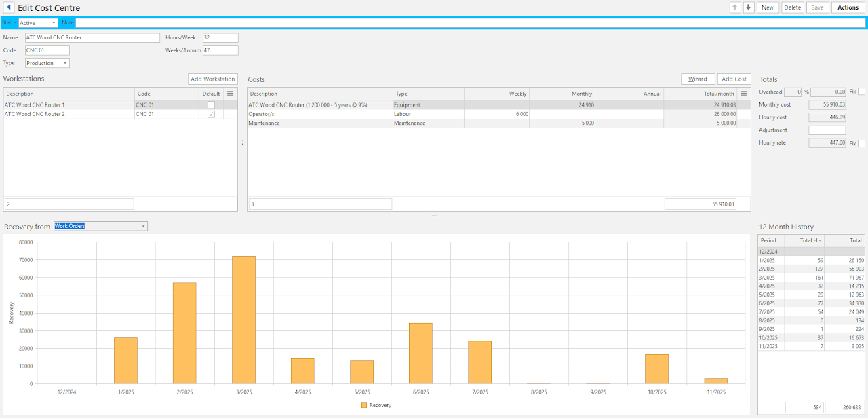Select the 12/2024 history row
Screen dimensions: 868x418
(811, 251)
